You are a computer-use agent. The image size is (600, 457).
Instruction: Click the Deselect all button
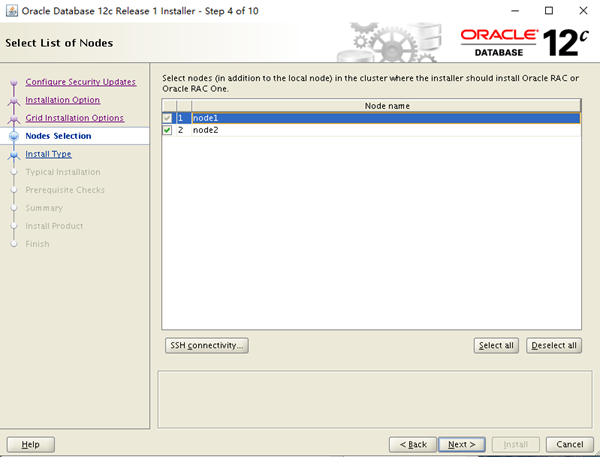click(554, 346)
